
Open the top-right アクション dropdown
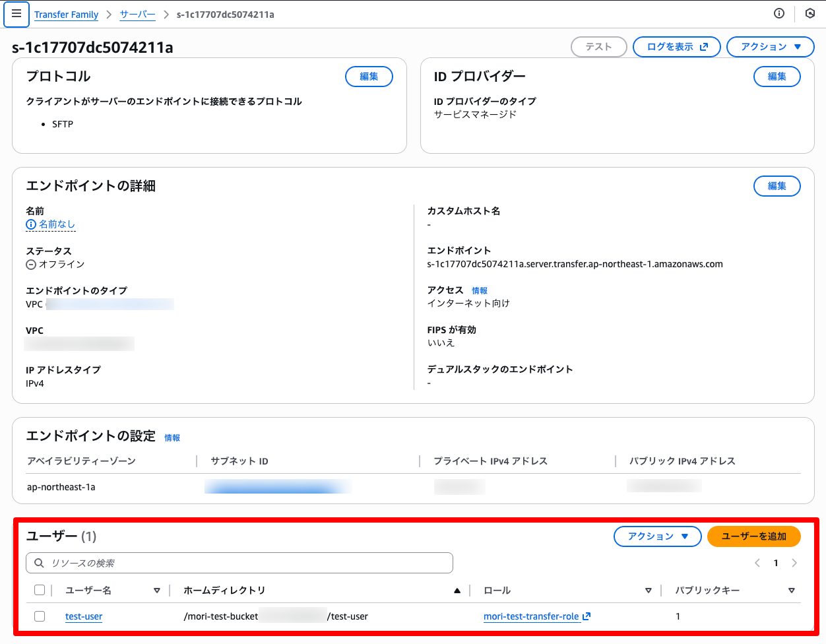[770, 47]
